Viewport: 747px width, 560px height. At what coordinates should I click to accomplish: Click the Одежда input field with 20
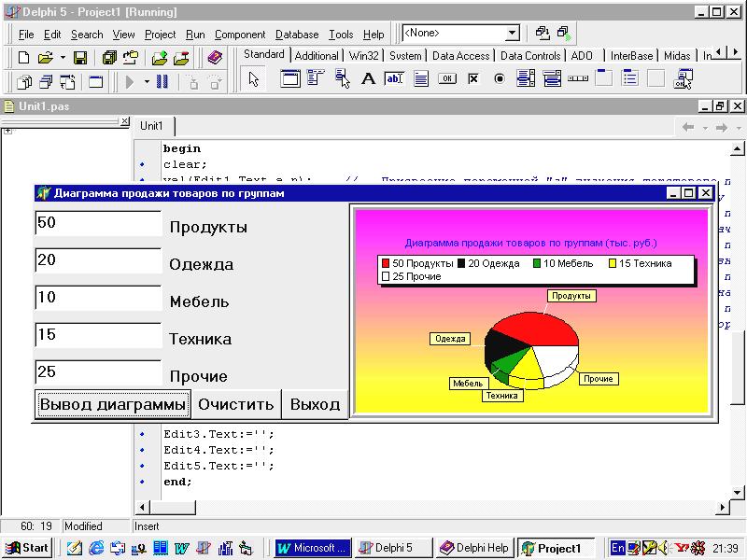coord(98,260)
